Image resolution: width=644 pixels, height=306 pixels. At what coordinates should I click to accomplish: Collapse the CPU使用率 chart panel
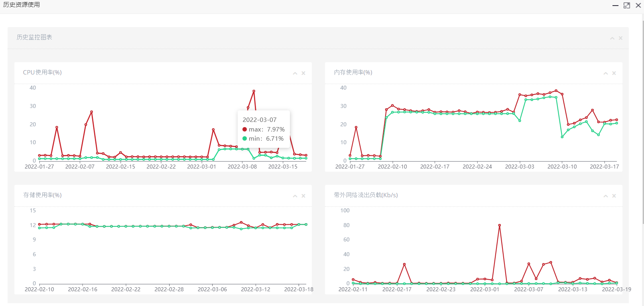(295, 73)
